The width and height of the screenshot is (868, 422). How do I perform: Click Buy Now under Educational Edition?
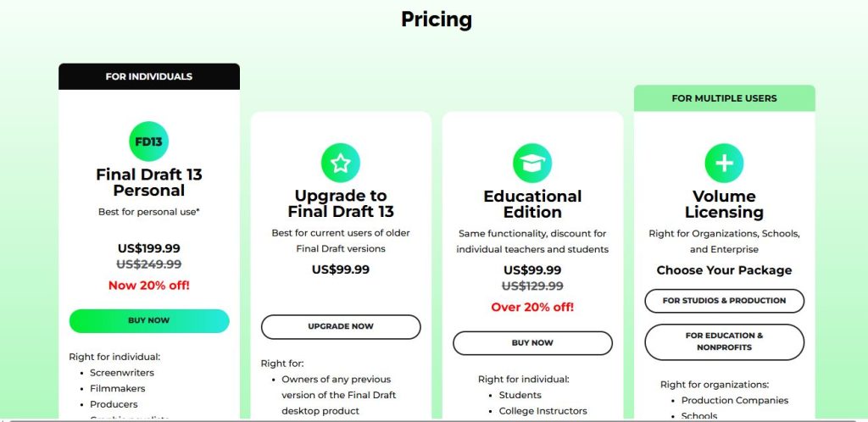click(x=532, y=343)
